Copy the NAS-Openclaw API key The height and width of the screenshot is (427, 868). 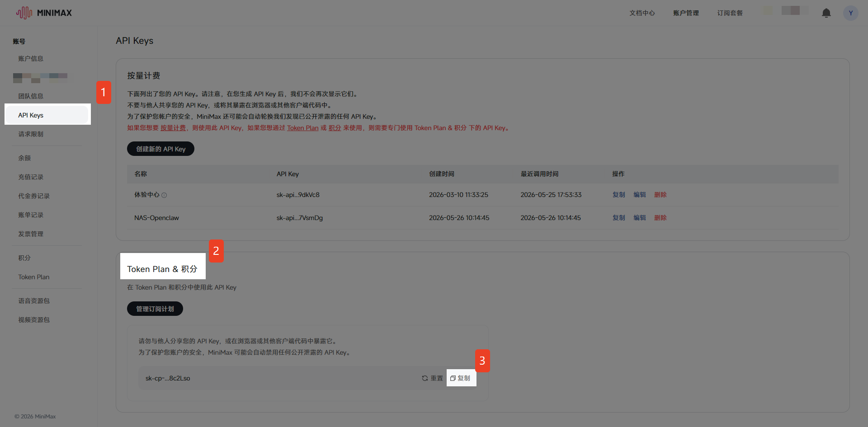[x=618, y=218]
